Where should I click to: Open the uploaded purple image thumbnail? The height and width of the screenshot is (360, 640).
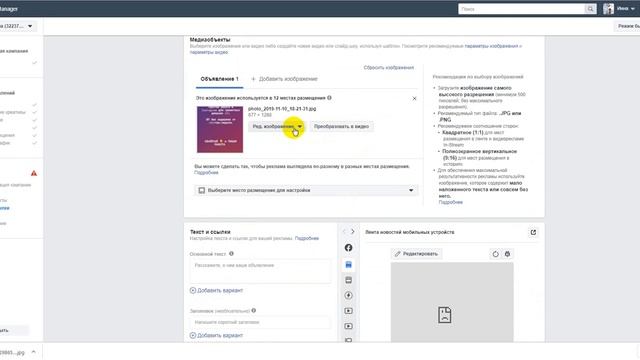(220, 129)
